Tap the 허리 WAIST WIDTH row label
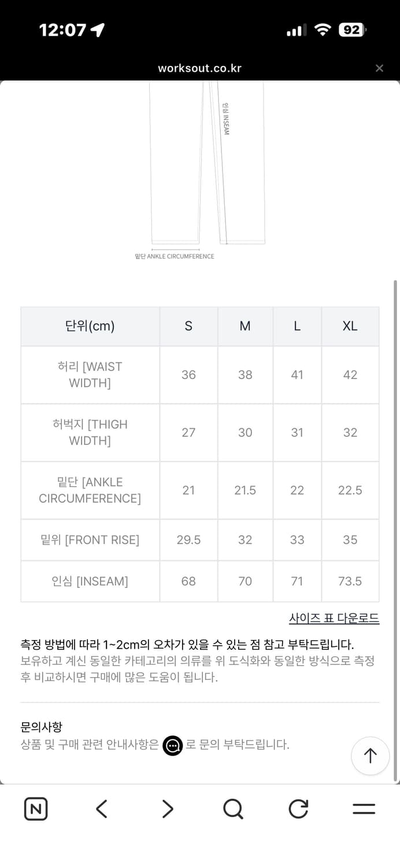The width and height of the screenshot is (400, 868). click(90, 374)
